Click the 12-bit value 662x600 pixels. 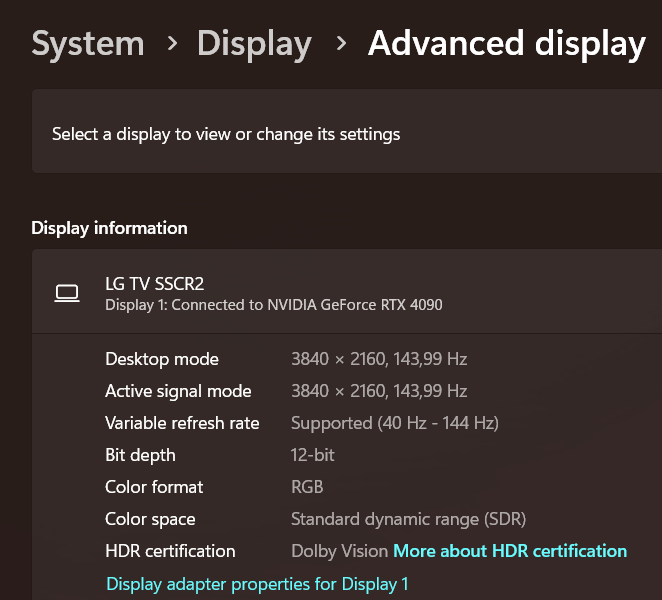(x=312, y=455)
